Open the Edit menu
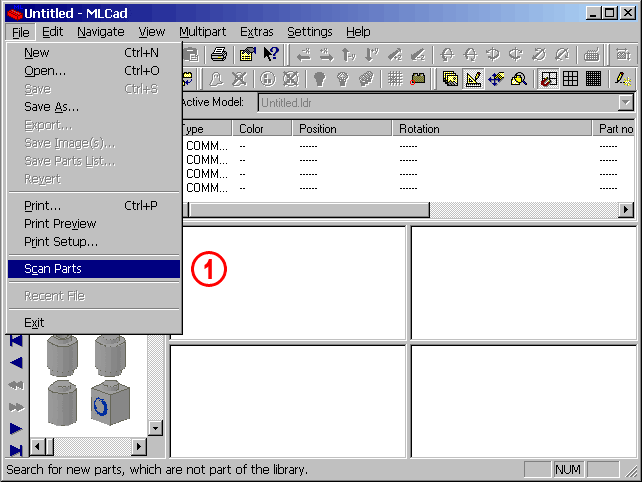Viewport: 642px width, 482px height. click(x=52, y=32)
